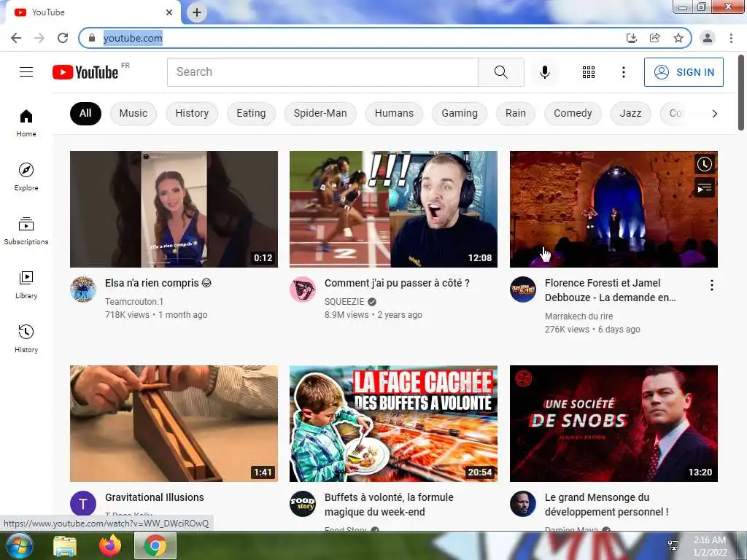Click Watch later clock on Florence Foresti thumbnail

coord(704,164)
